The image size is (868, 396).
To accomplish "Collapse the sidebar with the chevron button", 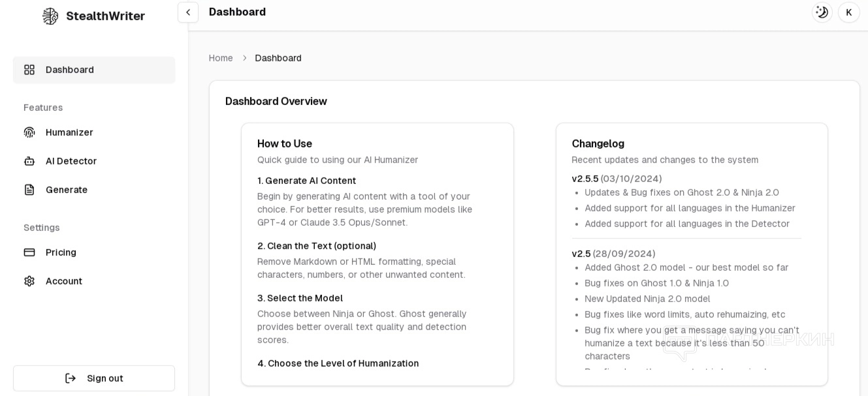I will [x=188, y=12].
